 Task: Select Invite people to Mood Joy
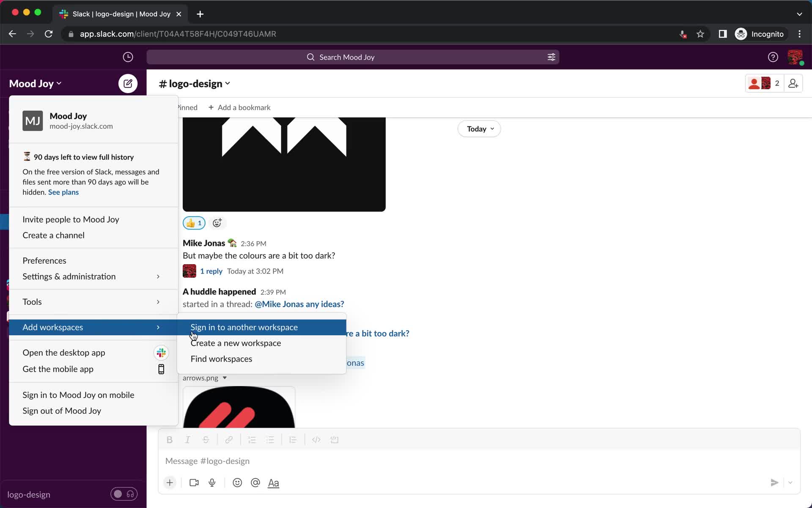93,219
